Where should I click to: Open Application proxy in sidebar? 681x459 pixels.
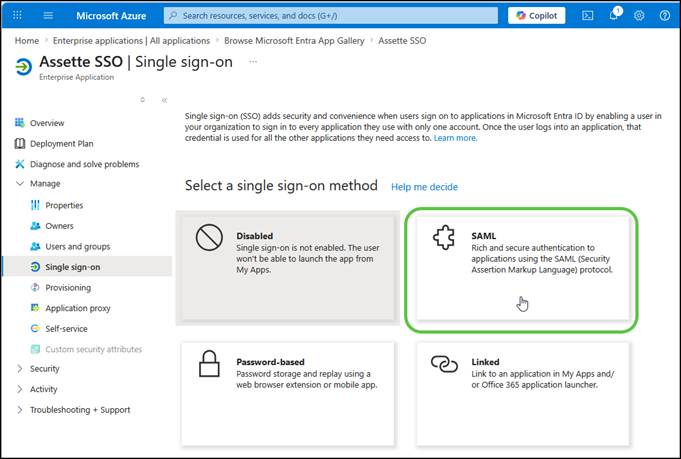pos(78,308)
